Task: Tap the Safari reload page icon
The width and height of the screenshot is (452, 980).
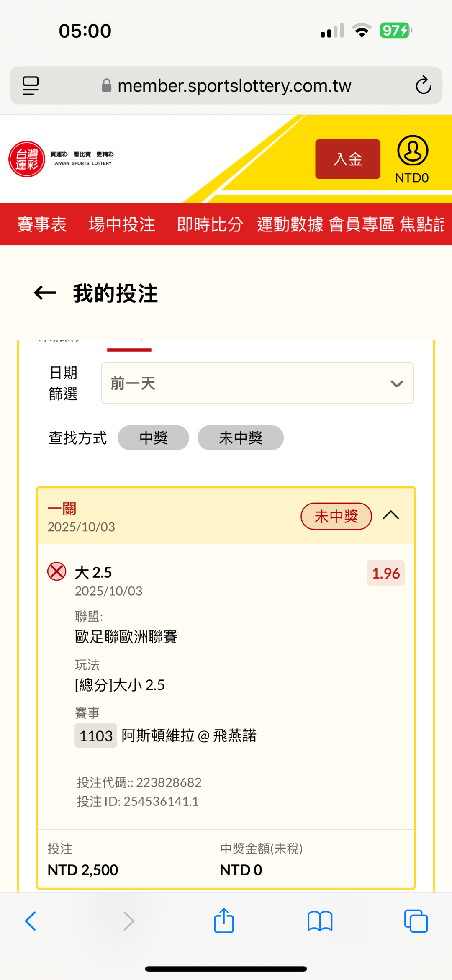Action: click(423, 85)
